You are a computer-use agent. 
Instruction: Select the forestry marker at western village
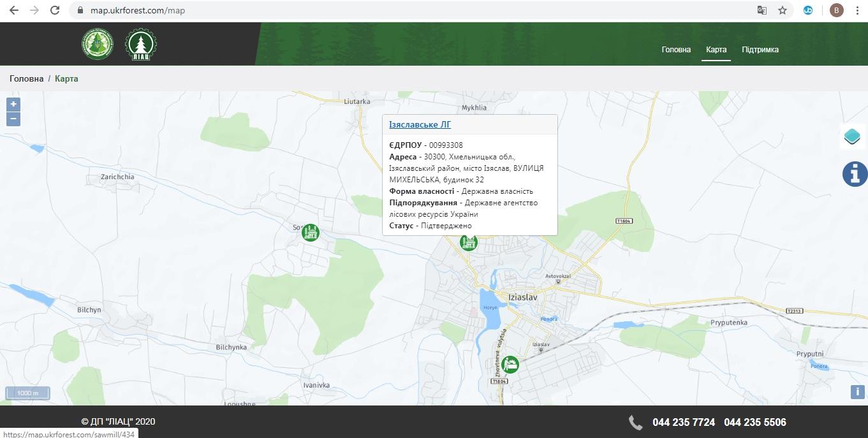[x=310, y=232]
